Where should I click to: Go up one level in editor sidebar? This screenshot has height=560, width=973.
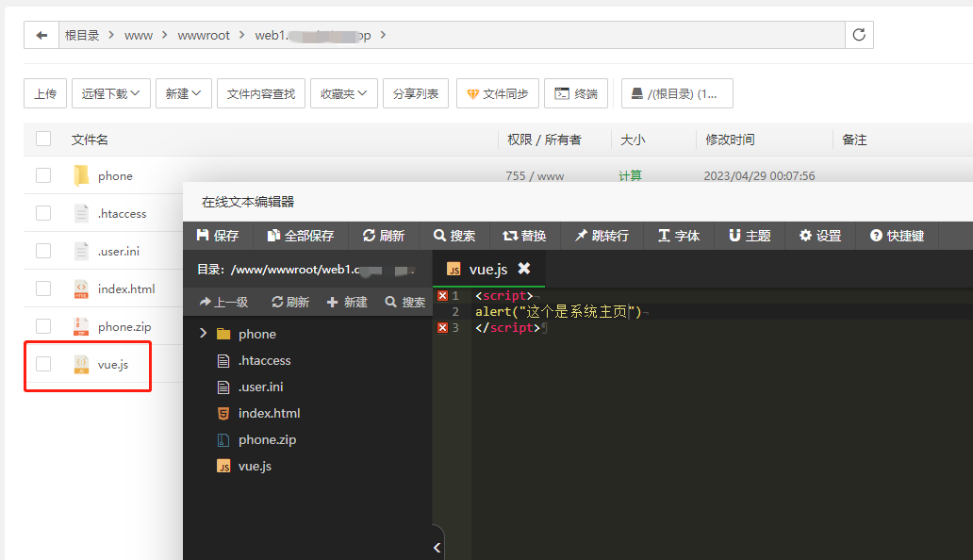click(x=223, y=302)
